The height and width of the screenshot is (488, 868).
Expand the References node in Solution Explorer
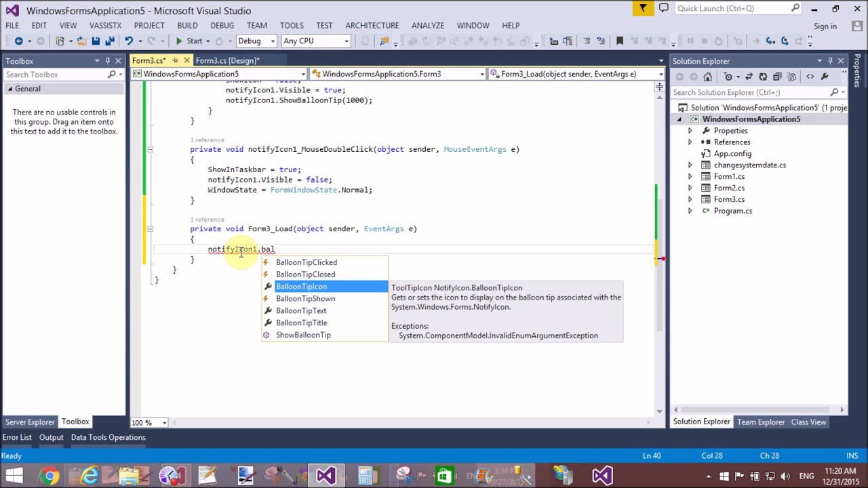[x=690, y=142]
